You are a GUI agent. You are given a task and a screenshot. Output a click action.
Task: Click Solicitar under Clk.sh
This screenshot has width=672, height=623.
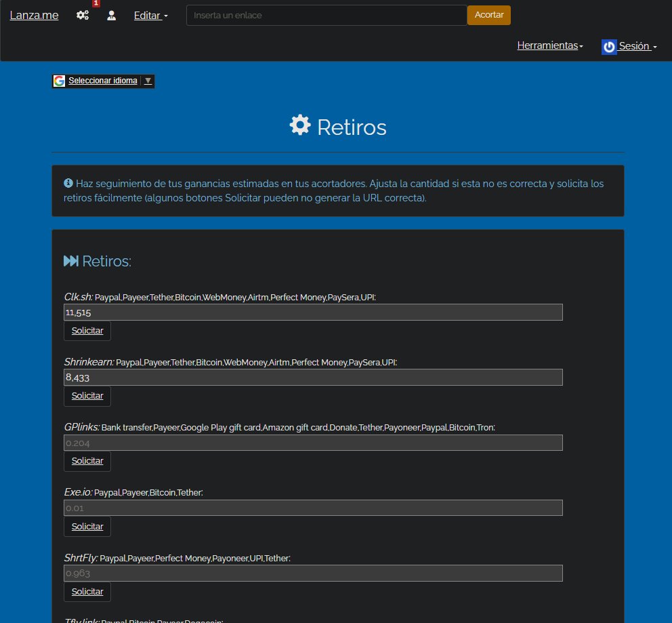pos(87,331)
